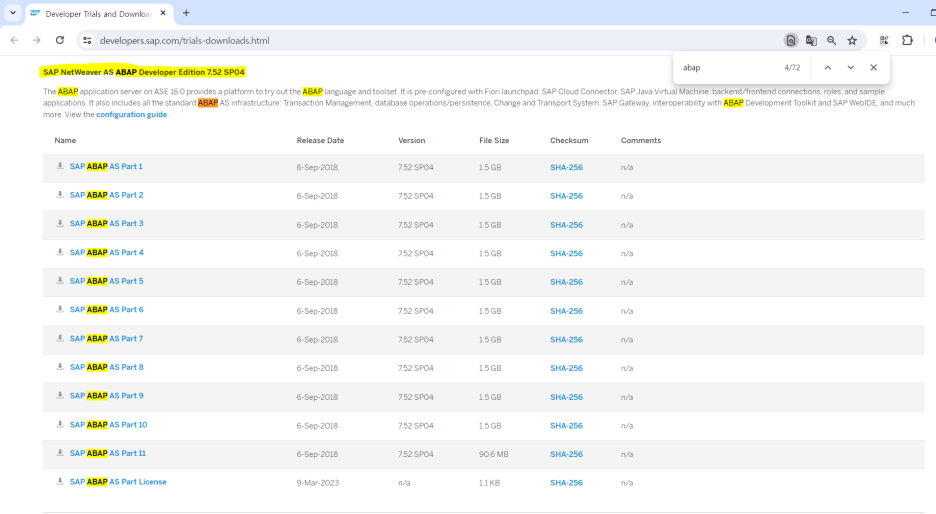
Task: Click the 1.1 KB file size cell
Action: coord(489,483)
